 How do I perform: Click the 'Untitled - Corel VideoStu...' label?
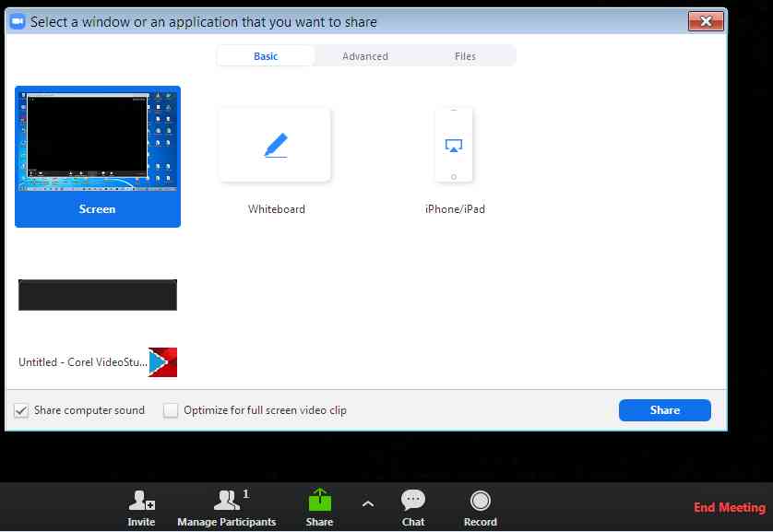coord(82,362)
